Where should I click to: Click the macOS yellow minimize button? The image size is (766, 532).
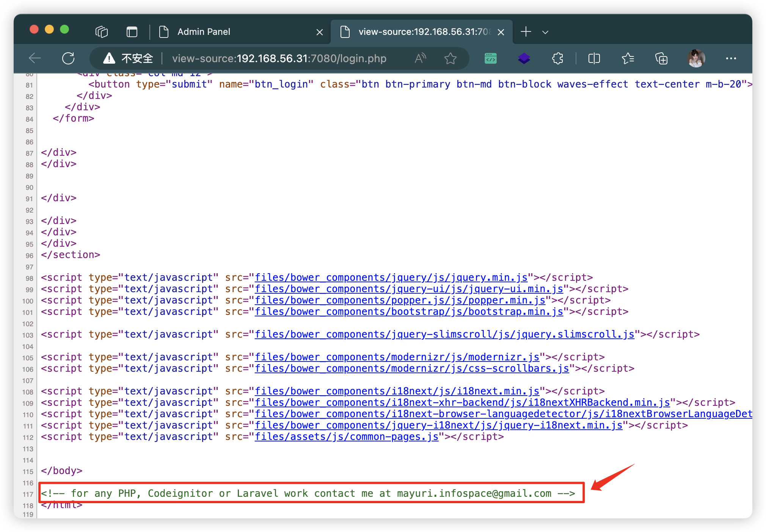point(49,29)
